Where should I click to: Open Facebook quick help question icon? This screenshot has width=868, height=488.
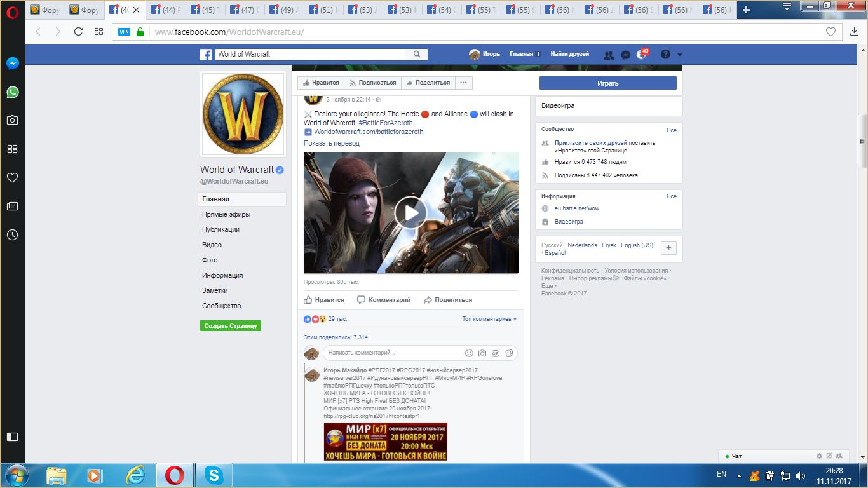click(665, 55)
